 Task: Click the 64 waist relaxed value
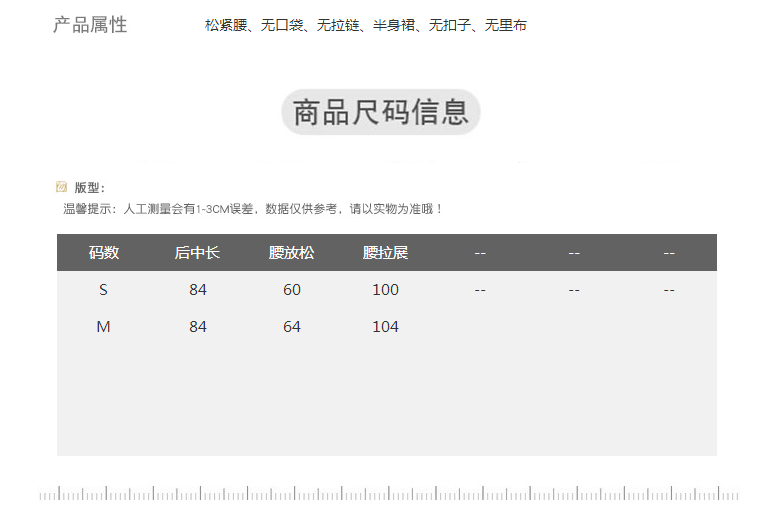tap(292, 327)
